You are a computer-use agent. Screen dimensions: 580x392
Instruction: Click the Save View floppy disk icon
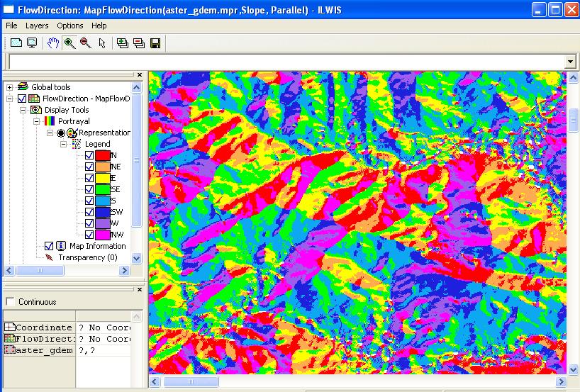155,43
